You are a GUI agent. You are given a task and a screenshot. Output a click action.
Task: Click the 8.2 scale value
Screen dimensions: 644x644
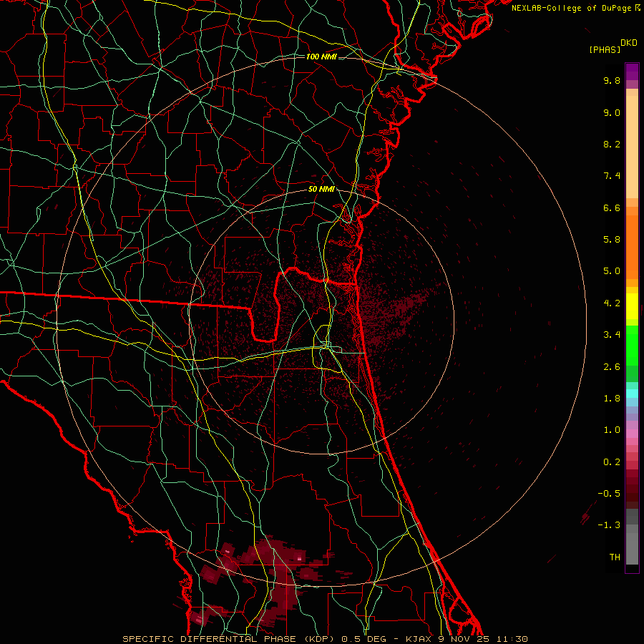coord(612,144)
